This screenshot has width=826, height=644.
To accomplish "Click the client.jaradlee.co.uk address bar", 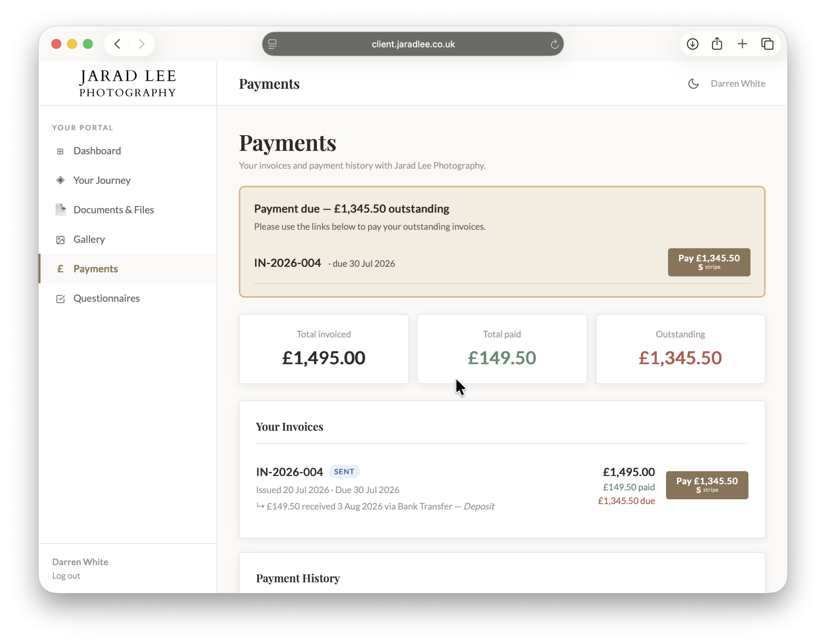I will (413, 44).
